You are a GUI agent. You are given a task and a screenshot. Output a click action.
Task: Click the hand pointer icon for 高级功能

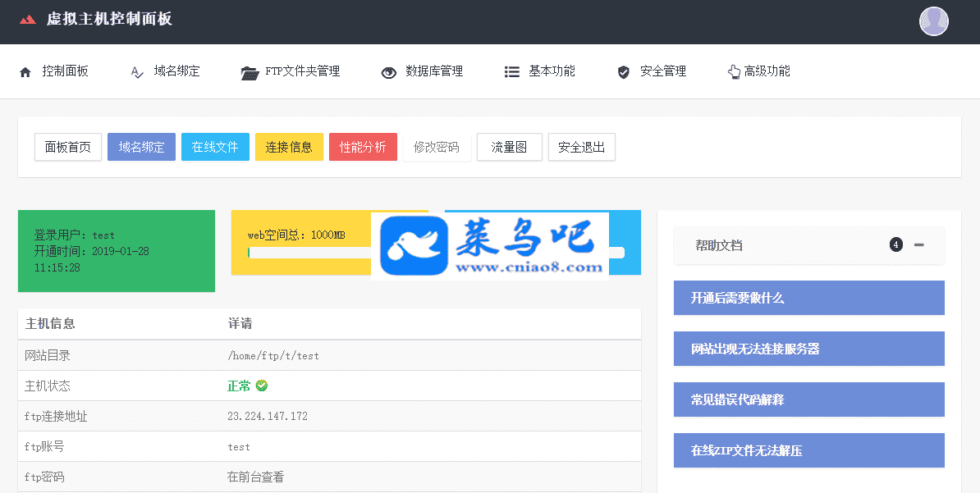734,72
